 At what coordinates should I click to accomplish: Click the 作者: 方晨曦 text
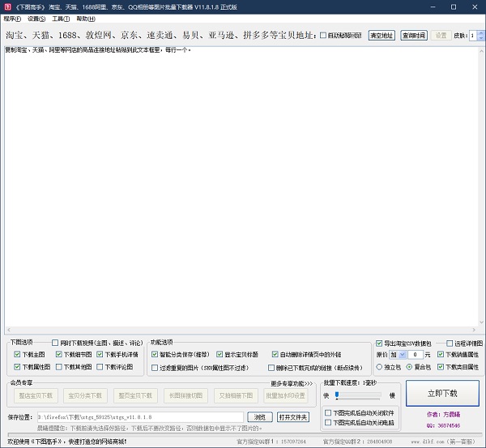pos(443,414)
